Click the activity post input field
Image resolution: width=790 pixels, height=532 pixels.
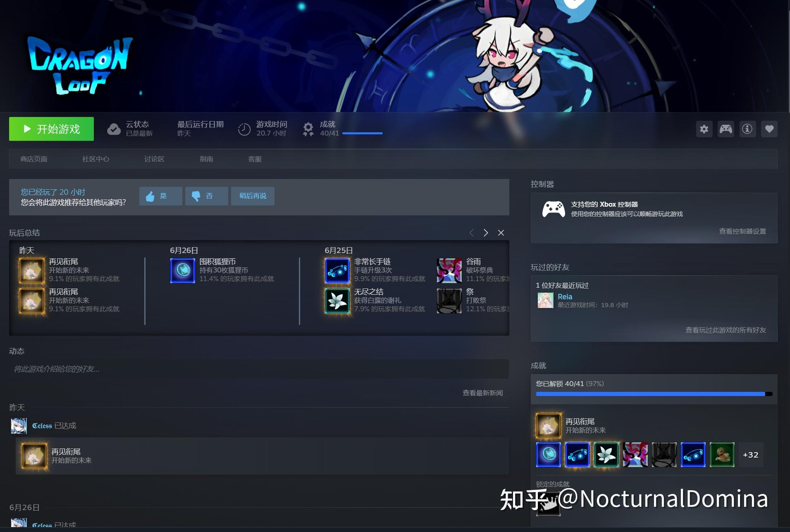point(259,369)
